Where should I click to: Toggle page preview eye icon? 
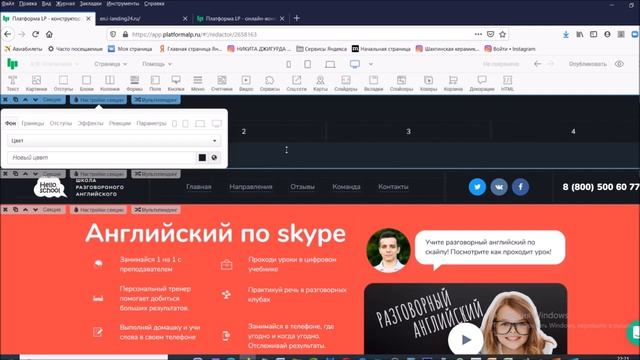[619, 64]
